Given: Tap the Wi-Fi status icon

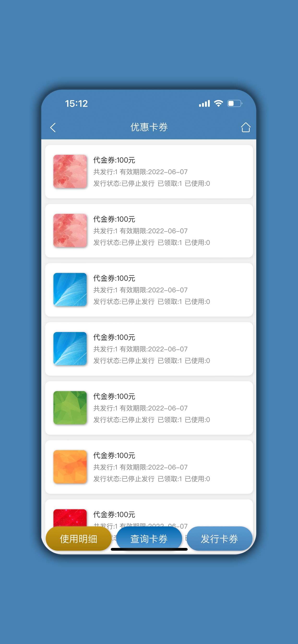Looking at the screenshot, I should tap(218, 103).
